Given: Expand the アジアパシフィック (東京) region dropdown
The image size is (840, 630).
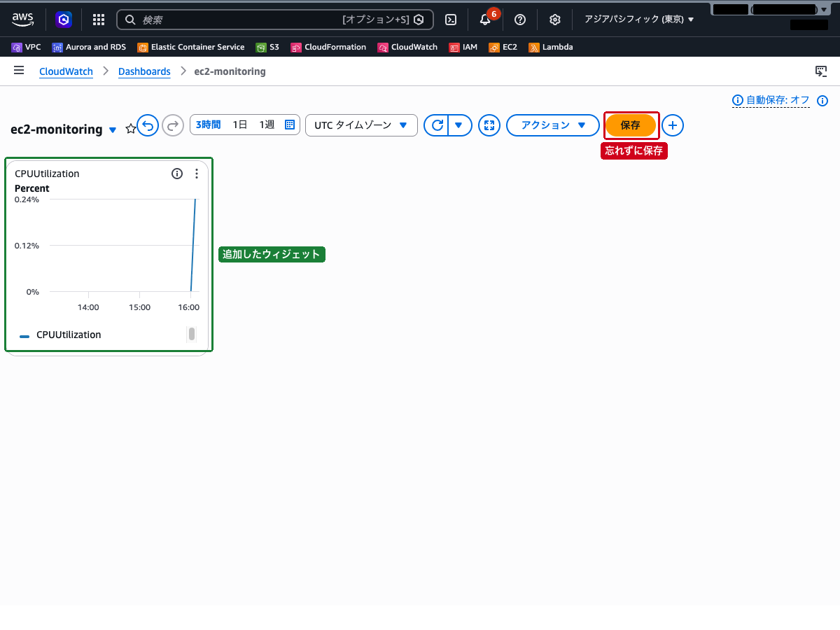Looking at the screenshot, I should point(639,20).
